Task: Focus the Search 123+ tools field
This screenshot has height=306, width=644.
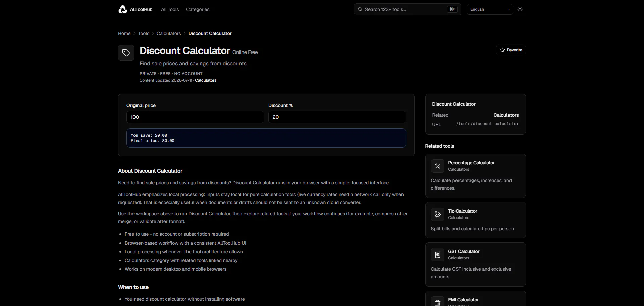Action: point(408,9)
